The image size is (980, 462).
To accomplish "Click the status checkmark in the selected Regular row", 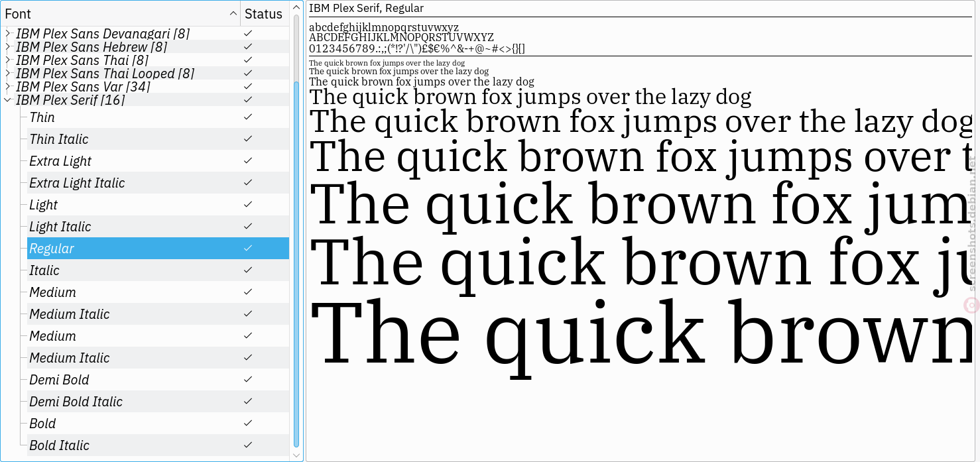I will 248,248.
